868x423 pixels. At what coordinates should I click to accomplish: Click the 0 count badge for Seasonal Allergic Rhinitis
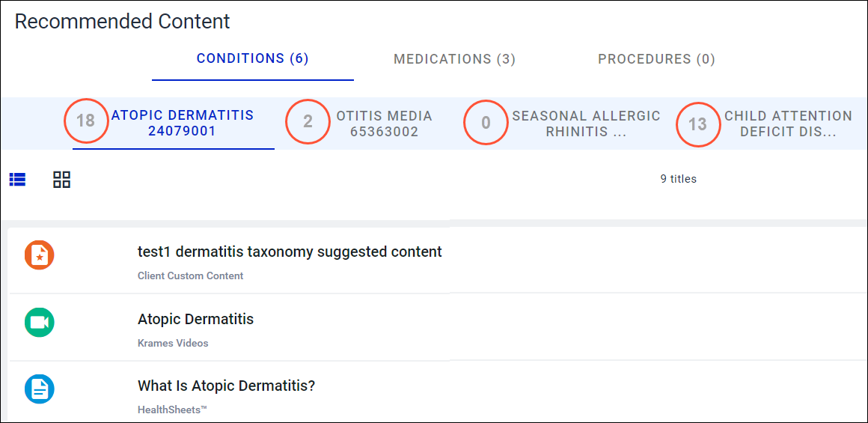(x=486, y=122)
